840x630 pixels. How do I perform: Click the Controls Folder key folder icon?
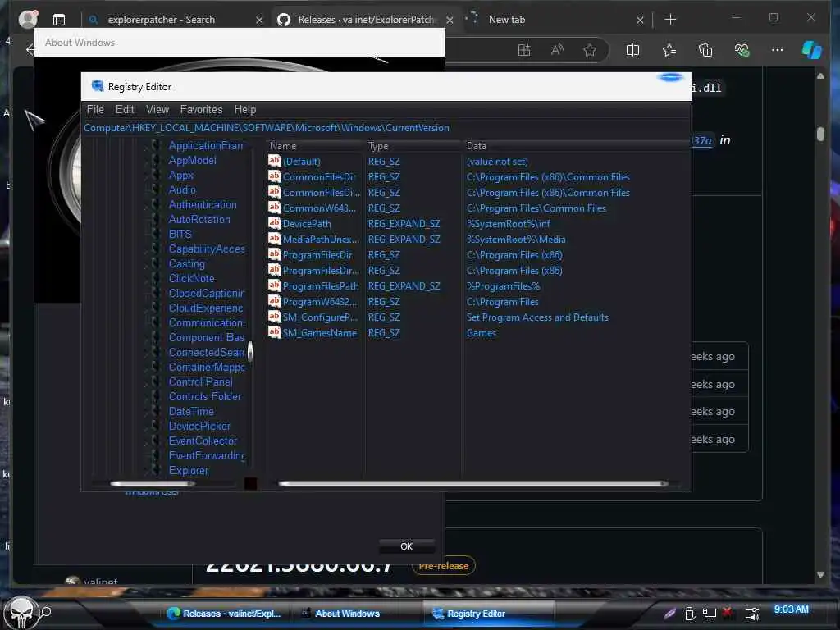(155, 396)
